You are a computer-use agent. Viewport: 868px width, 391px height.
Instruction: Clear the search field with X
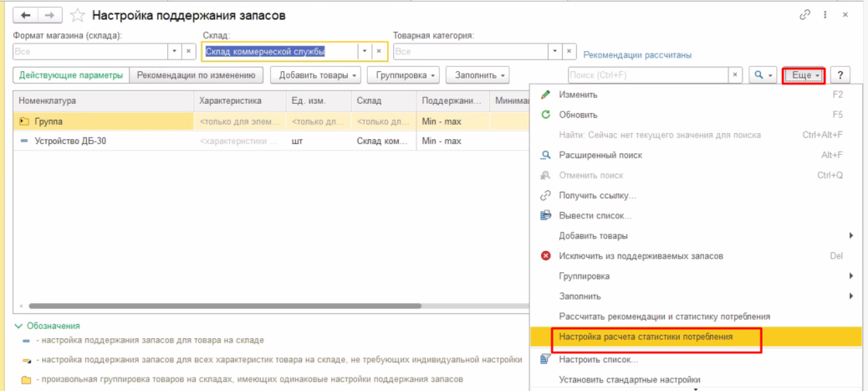(735, 75)
